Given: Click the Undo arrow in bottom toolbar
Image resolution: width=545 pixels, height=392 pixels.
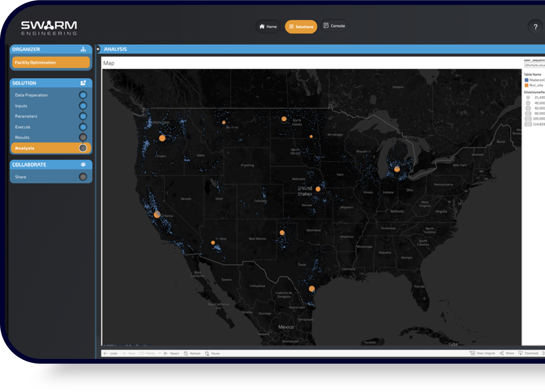Looking at the screenshot, I should 106,353.
